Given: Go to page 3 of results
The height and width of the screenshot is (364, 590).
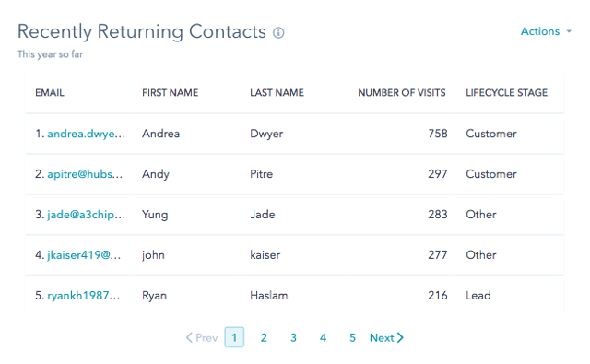Looking at the screenshot, I should (293, 337).
